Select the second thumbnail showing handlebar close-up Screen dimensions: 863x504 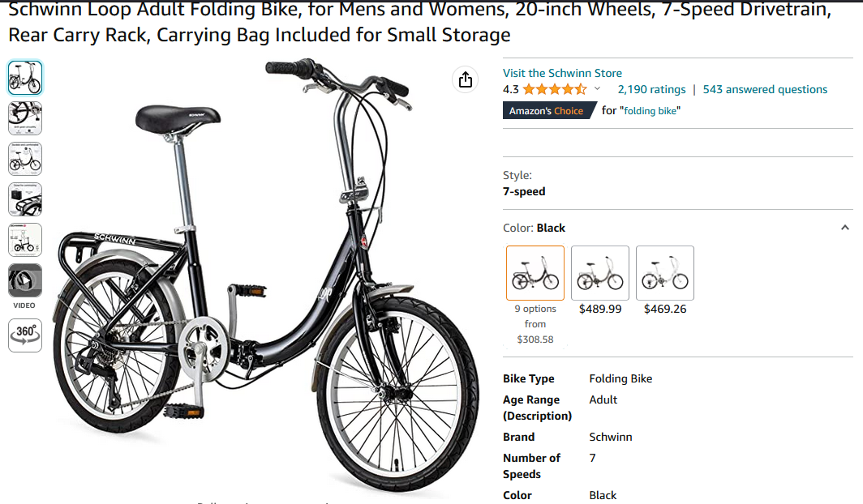[25, 118]
